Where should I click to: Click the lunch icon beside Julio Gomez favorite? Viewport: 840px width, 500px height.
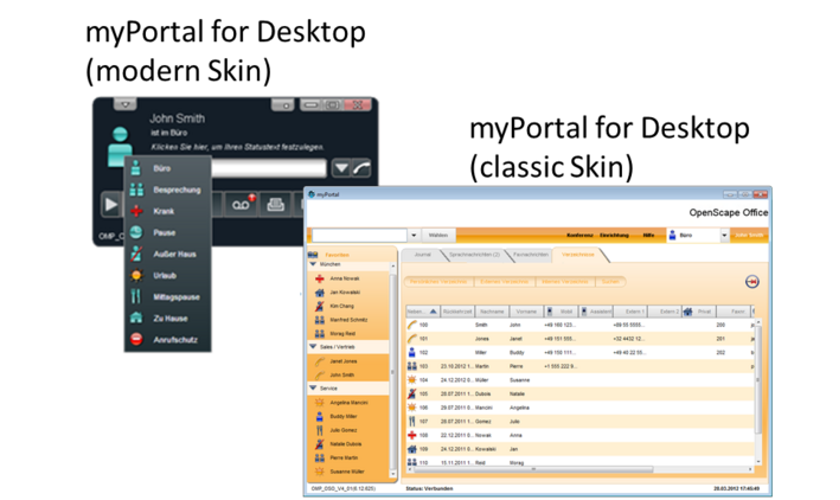pyautogui.click(x=319, y=430)
